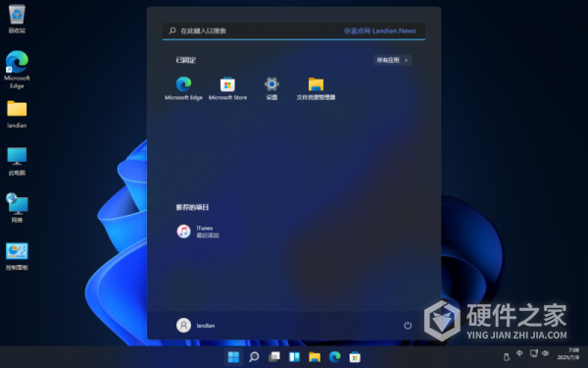
Task: Open File Explorer on taskbar
Action: [x=315, y=357]
